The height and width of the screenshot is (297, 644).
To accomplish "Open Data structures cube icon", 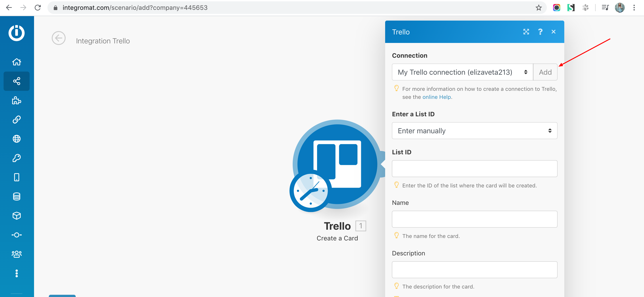I will coord(17,216).
